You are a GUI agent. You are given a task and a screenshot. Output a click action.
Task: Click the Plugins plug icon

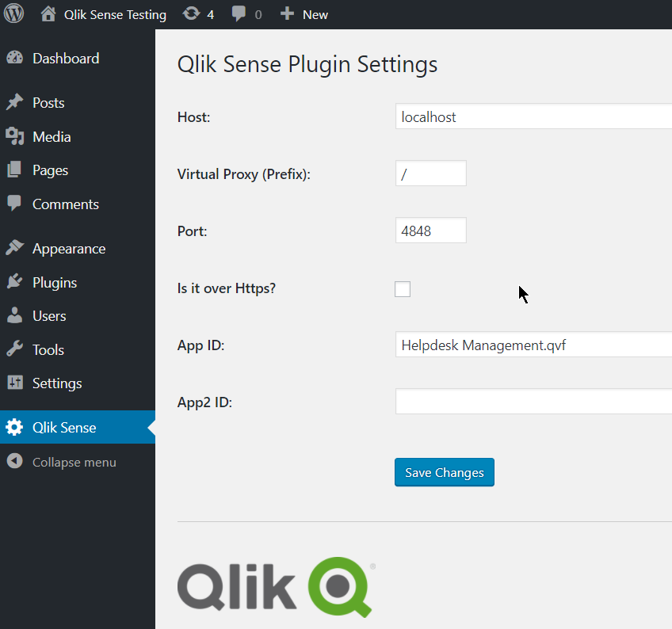(x=14, y=283)
